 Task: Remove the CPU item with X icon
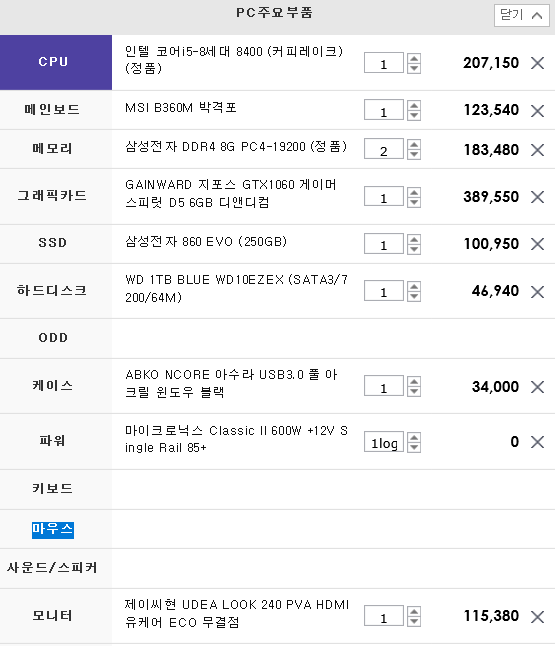pyautogui.click(x=537, y=63)
